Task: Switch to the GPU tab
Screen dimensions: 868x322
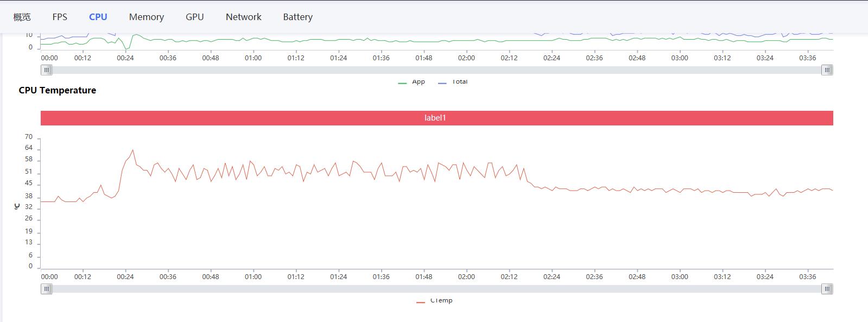Action: 194,17
